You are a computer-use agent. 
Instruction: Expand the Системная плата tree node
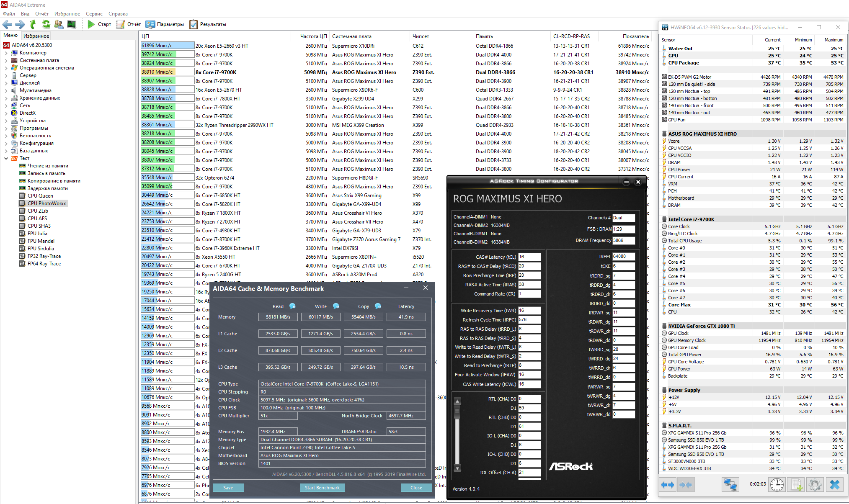pyautogui.click(x=6, y=60)
